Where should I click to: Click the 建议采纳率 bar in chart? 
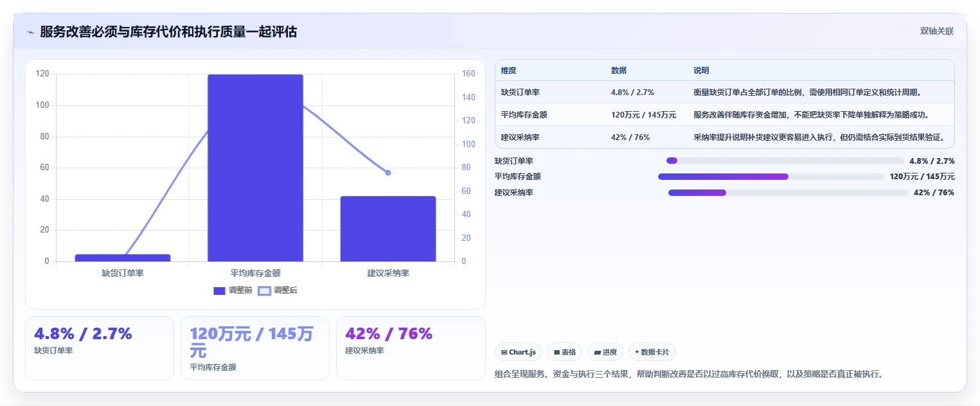point(388,229)
